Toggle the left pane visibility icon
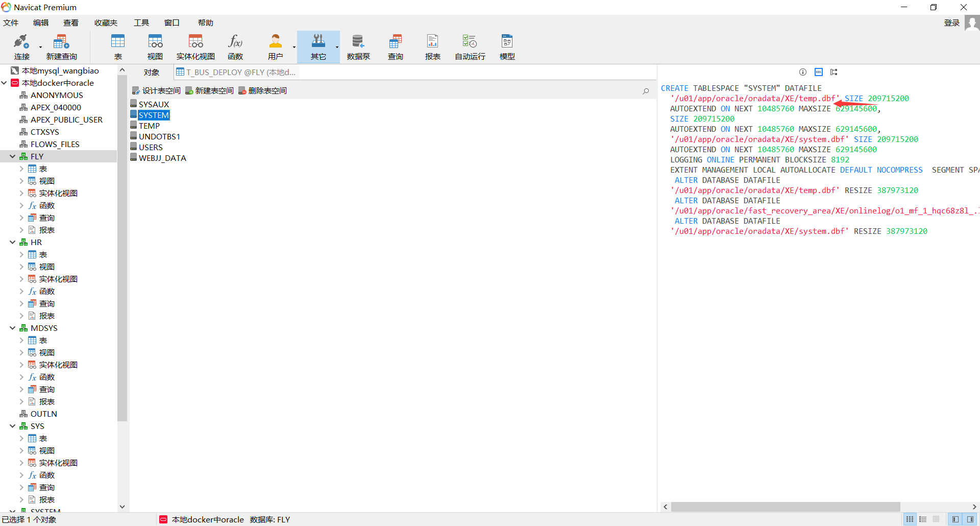 955,519
